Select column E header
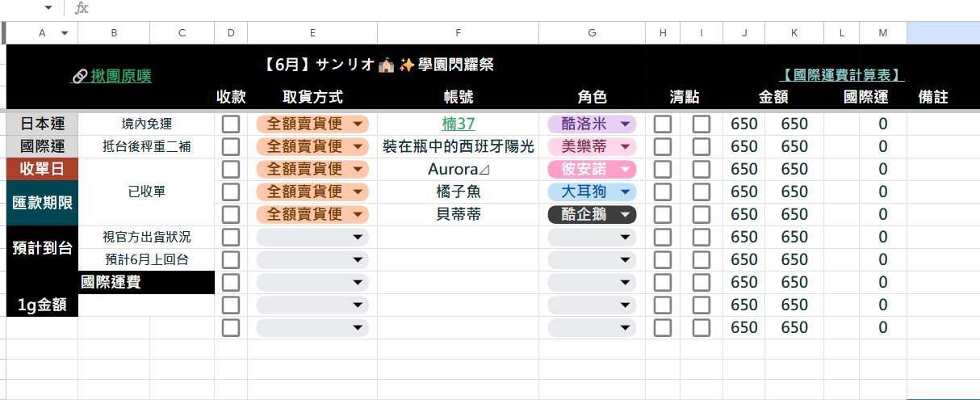This screenshot has height=400, width=980. (312, 33)
